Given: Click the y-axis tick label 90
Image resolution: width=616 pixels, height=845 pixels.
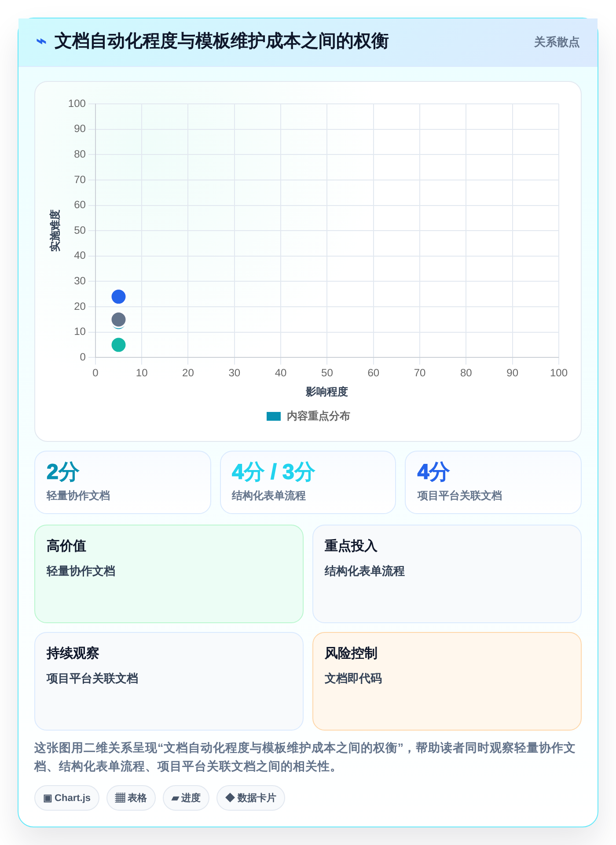Looking at the screenshot, I should [x=80, y=129].
